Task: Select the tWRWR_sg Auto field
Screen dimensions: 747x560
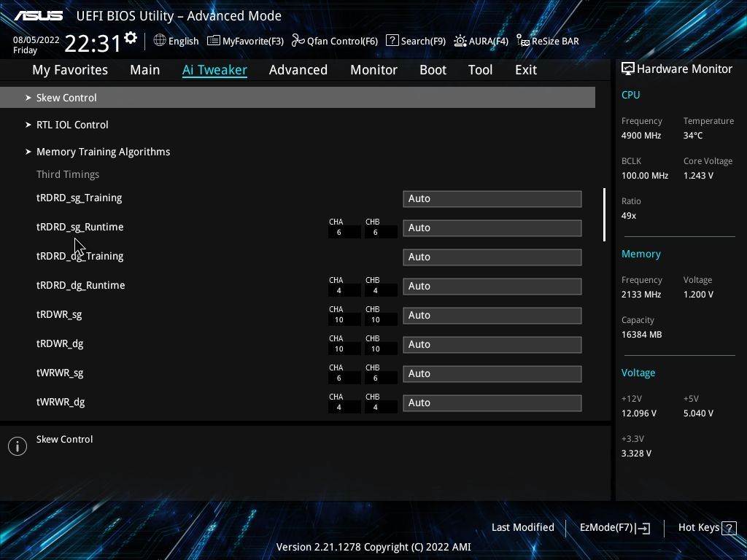Action: click(x=492, y=374)
